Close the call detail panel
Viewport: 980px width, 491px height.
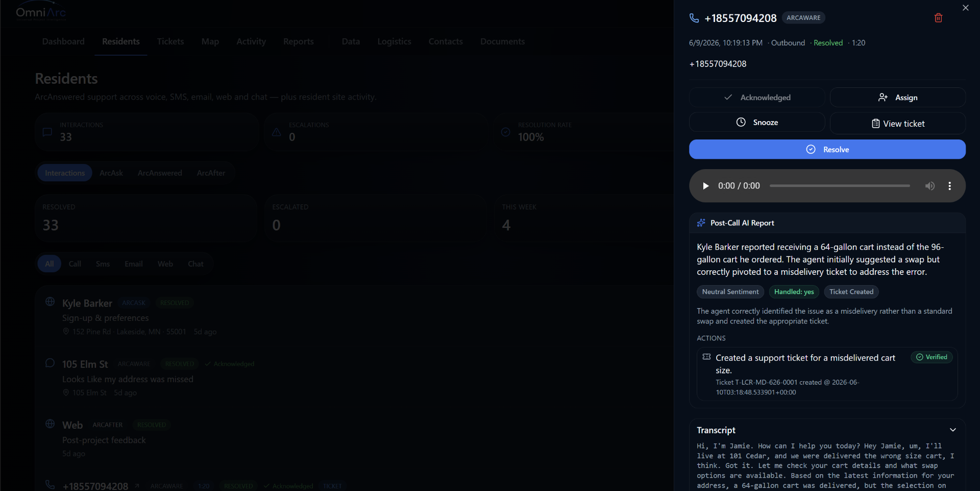click(965, 8)
